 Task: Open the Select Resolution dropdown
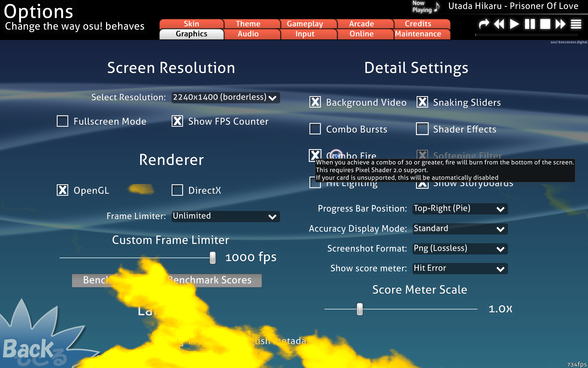(225, 98)
